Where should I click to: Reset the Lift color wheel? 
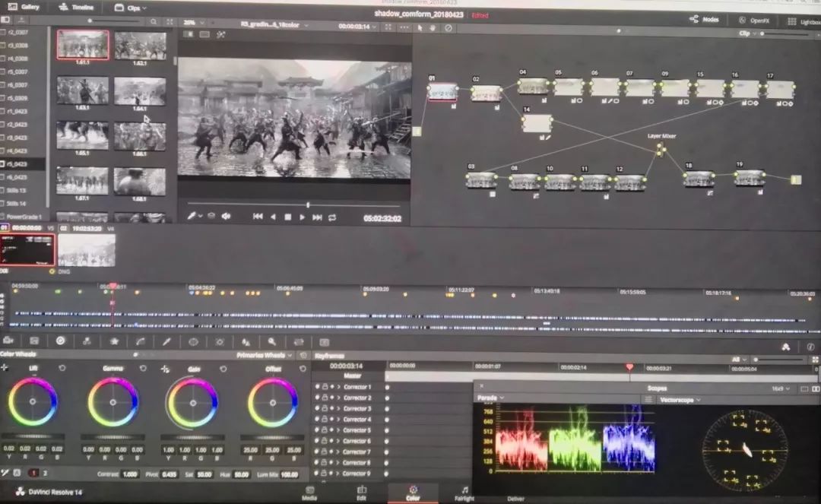pyautogui.click(x=62, y=368)
